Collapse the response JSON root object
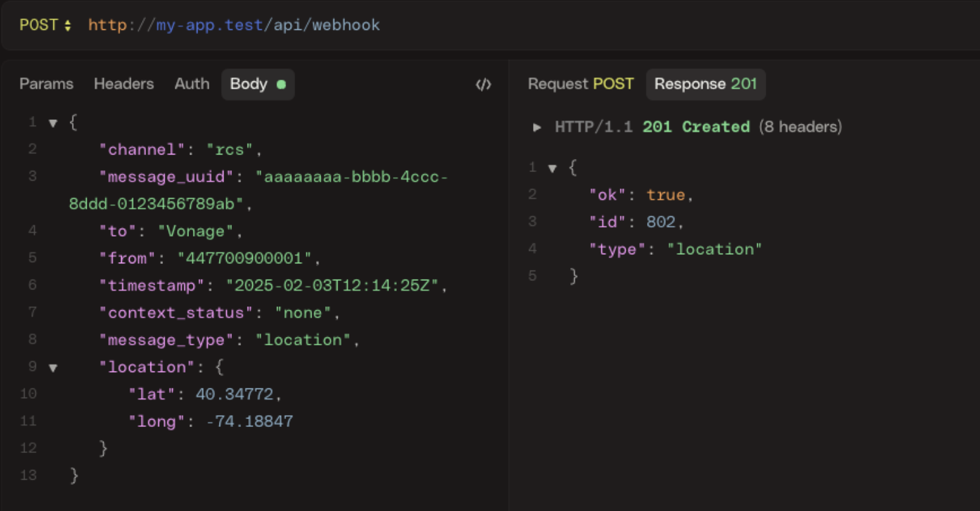Viewport: 980px width, 511px height. tap(552, 168)
